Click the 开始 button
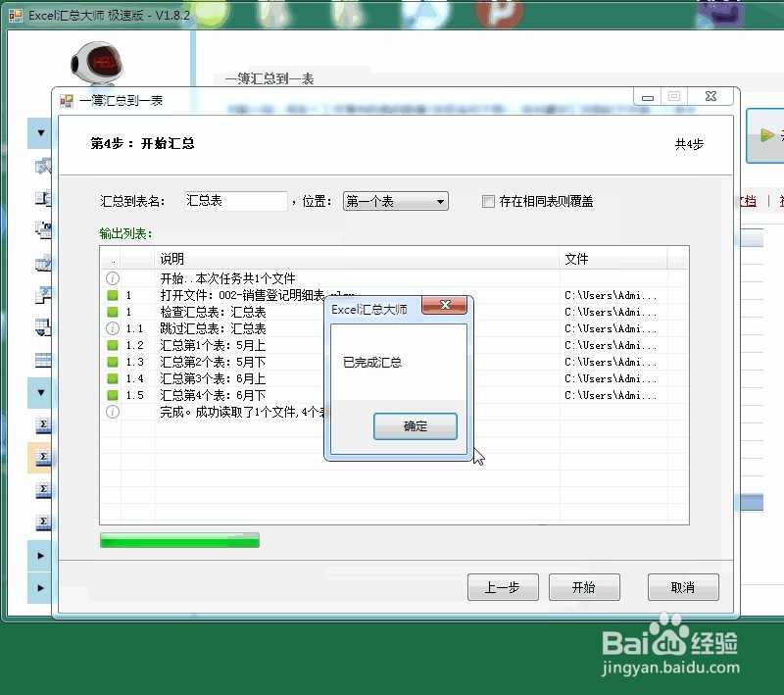Viewport: 784px width, 695px height. 584,587
